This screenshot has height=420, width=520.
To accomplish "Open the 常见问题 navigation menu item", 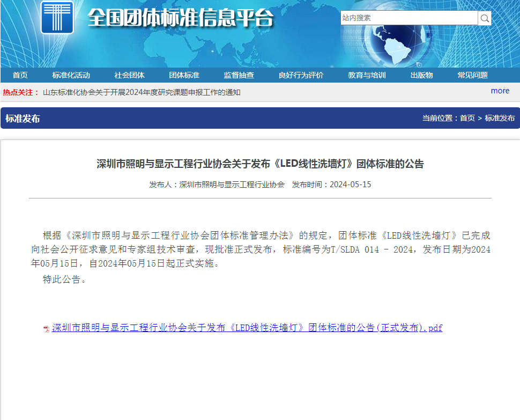I will pos(473,75).
